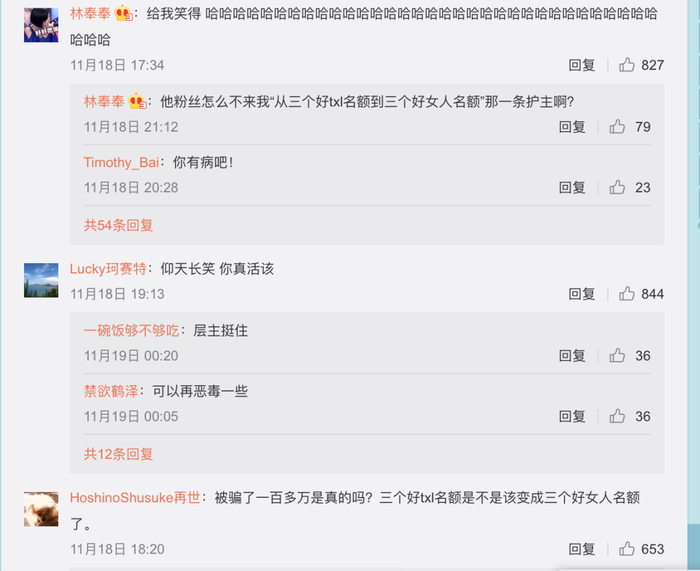The height and width of the screenshot is (571, 700).
Task: Open Timothy_Bai's profile link
Action: tap(121, 163)
